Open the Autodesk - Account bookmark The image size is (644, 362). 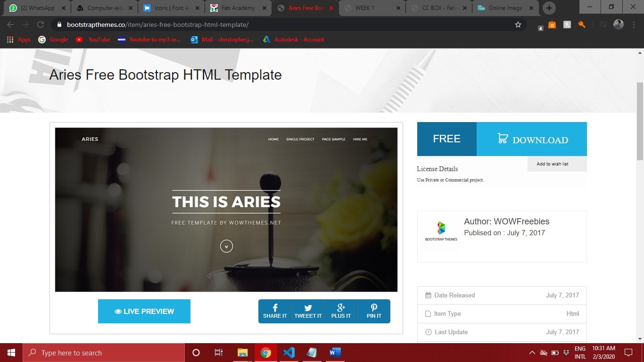294,40
